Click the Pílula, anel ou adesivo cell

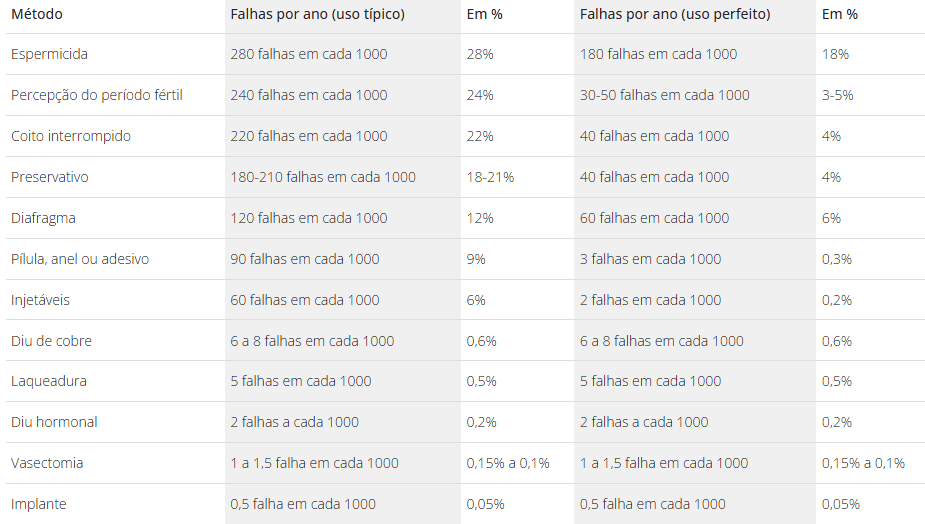[x=80, y=259]
